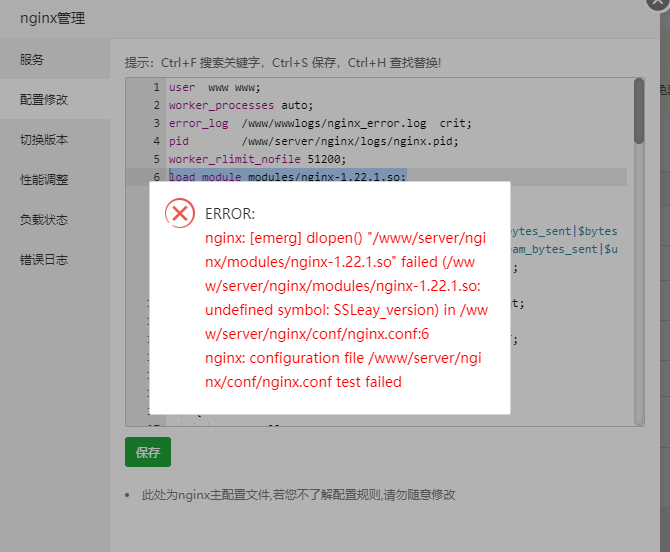Click the worker_rlimit_nofile 51200 line
670x552 pixels.
click(257, 159)
